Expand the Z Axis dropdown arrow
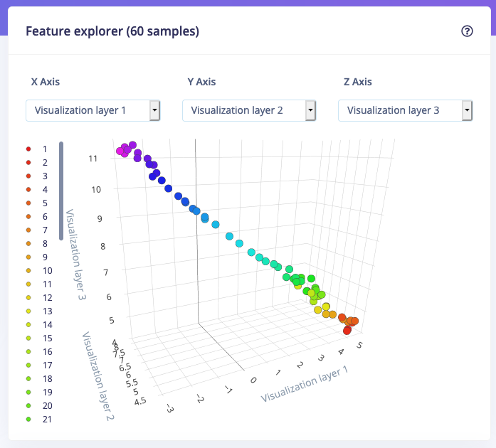The width and height of the screenshot is (496, 448). coord(467,110)
